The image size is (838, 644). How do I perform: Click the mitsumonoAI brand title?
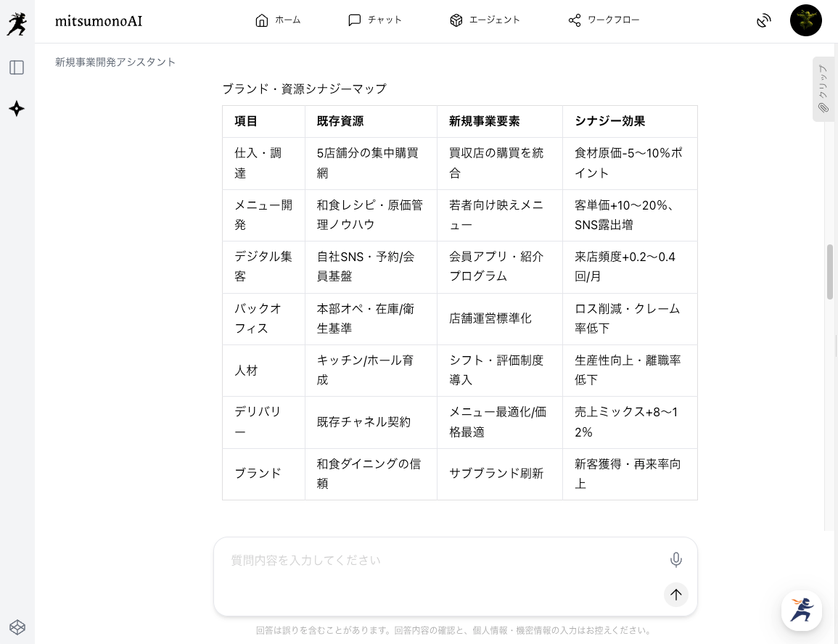[x=99, y=21]
